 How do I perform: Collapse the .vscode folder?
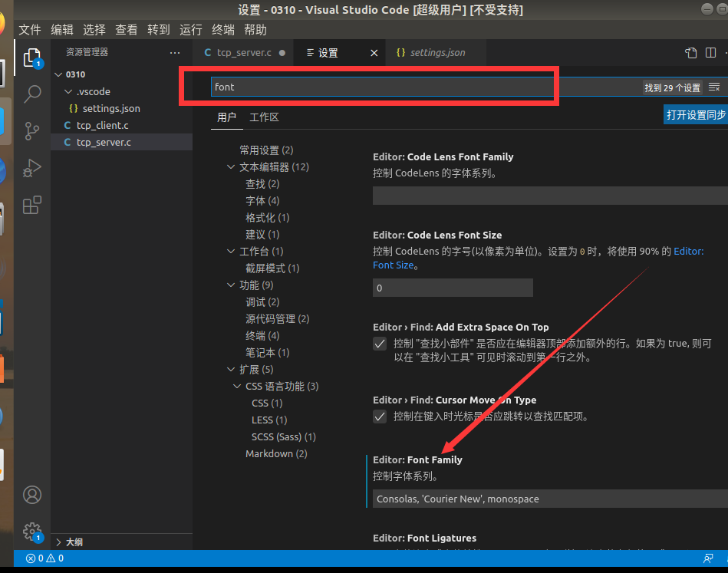(68, 91)
